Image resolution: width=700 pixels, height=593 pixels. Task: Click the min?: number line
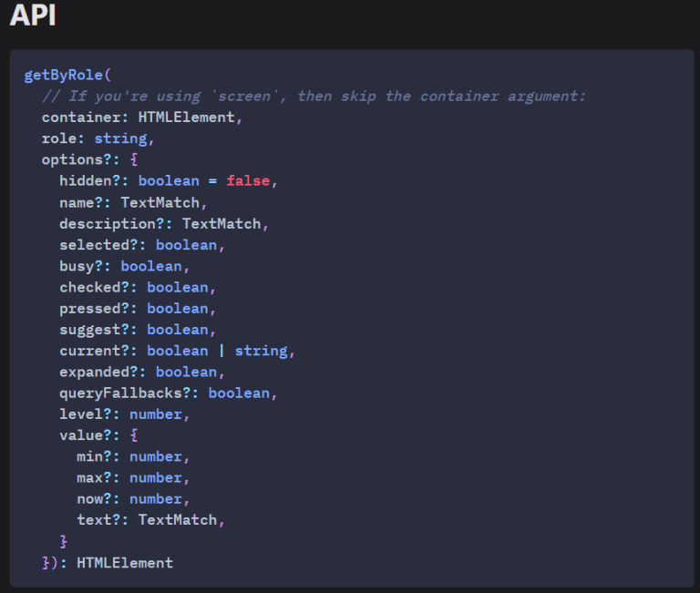133,457
